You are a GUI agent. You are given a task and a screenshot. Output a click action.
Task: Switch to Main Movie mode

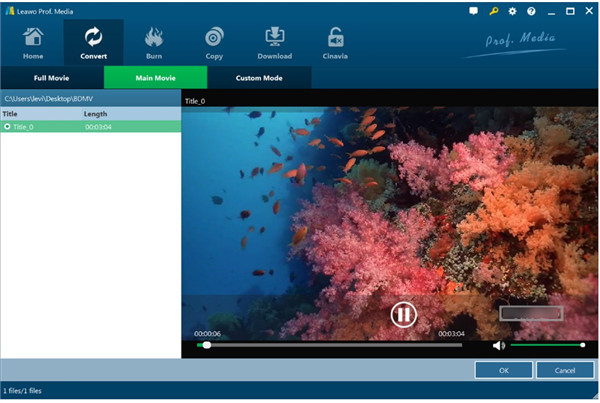coord(155,77)
